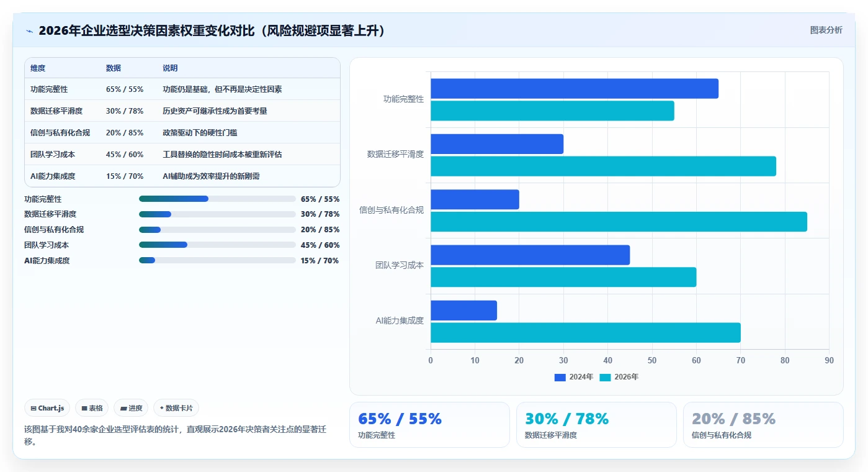Click the 65% / 55% data card
The width and height of the screenshot is (868, 472).
coord(429,425)
